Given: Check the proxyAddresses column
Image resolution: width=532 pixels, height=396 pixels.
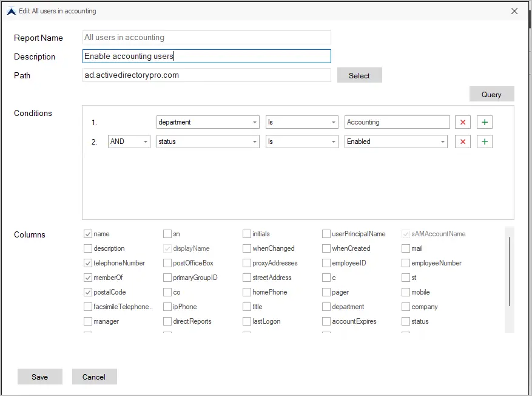Looking at the screenshot, I should 247,263.
